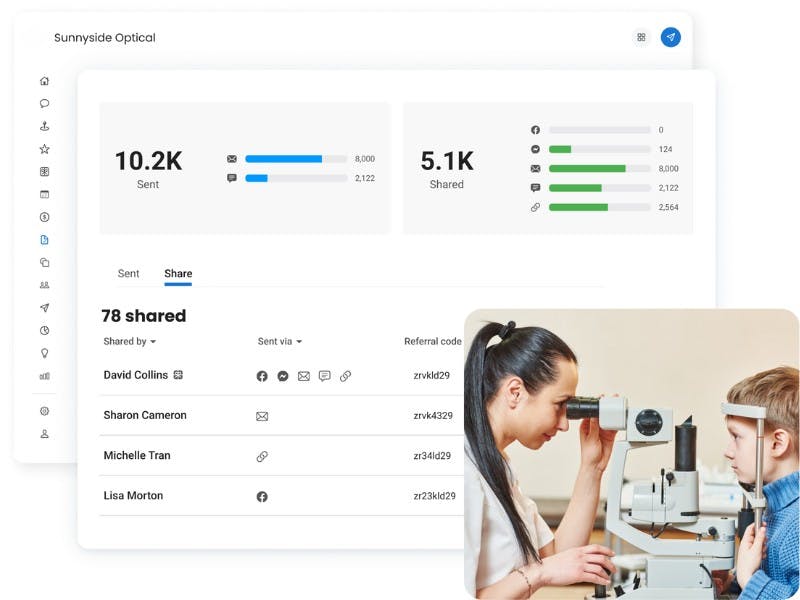800x600 pixels.
Task: Click the email icon on Sharon Cameron's row
Action: click(x=261, y=415)
